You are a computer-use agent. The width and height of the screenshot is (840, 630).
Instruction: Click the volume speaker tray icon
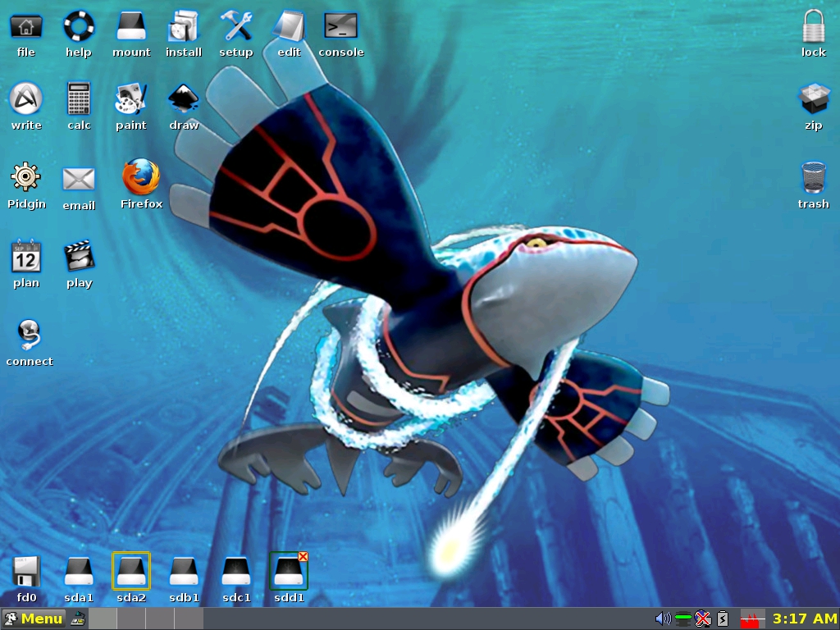(x=663, y=619)
